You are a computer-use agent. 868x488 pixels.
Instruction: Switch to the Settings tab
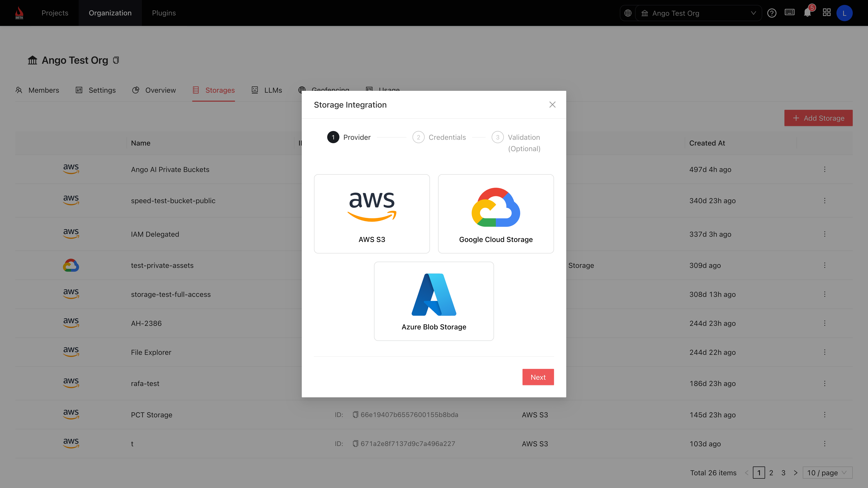[x=96, y=90]
